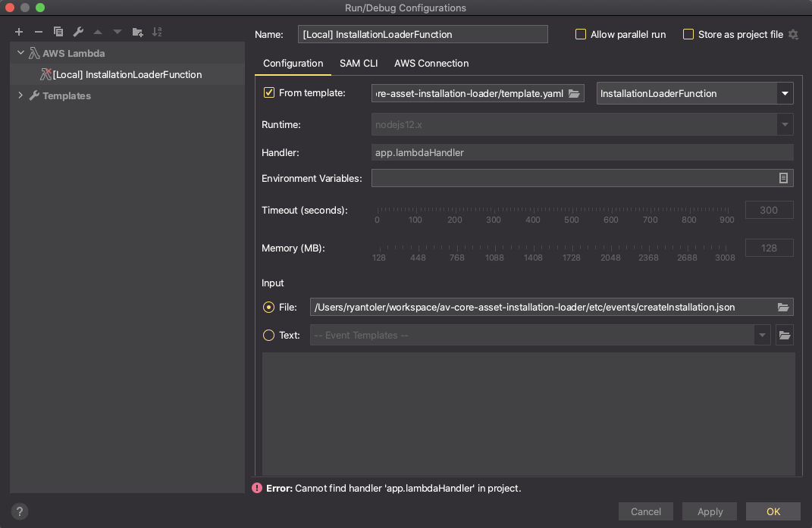This screenshot has height=528, width=812.
Task: Click wrench icon beside Templates
Action: tap(34, 95)
